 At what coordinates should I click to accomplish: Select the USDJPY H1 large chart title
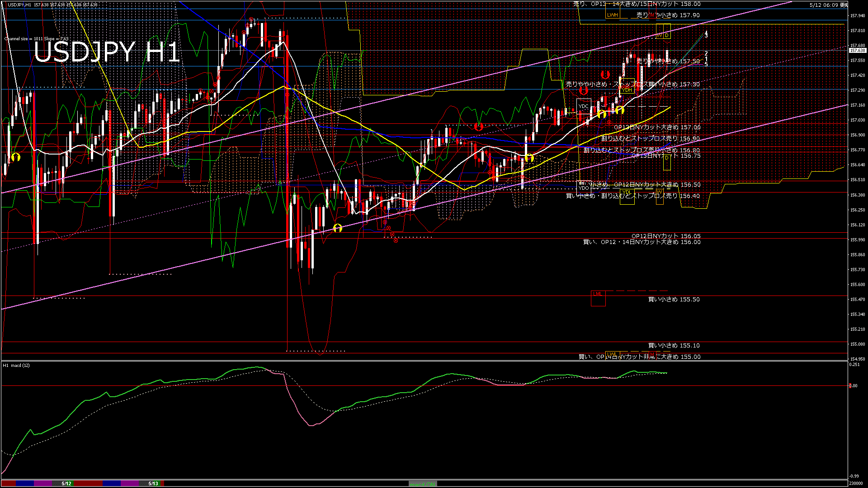click(107, 52)
